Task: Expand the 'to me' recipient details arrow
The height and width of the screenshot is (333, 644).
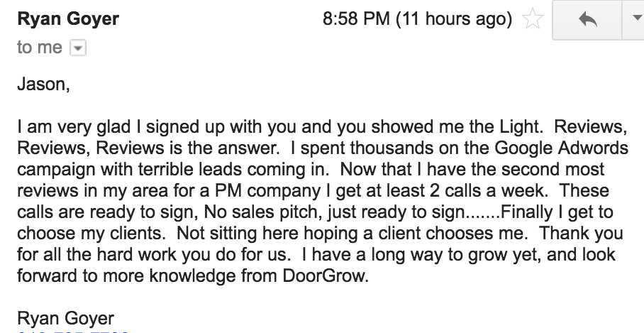Action: 78,48
